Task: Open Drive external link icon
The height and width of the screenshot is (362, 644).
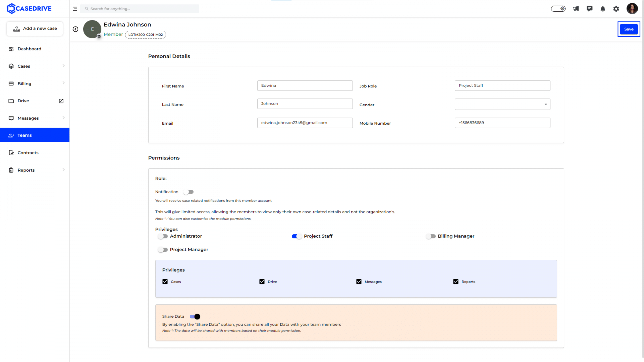Action: [x=61, y=101]
